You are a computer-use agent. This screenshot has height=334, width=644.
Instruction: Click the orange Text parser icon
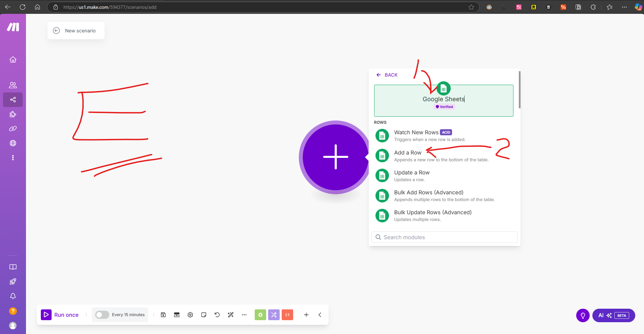(x=287, y=315)
